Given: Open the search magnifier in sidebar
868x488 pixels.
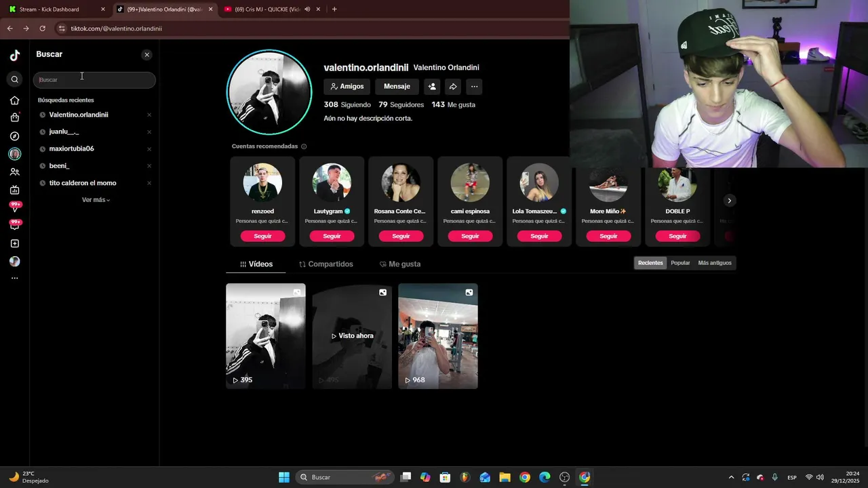Looking at the screenshot, I should click(14, 79).
